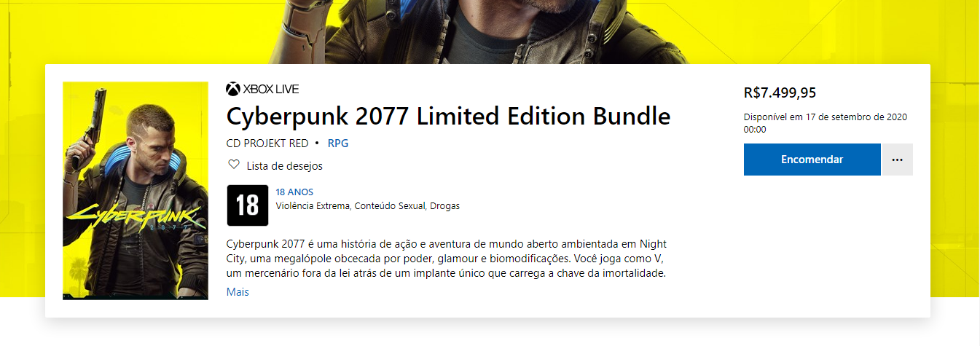Viewport: 980px width, 346px height.
Task: Click the game description paragraph
Action: [447, 259]
